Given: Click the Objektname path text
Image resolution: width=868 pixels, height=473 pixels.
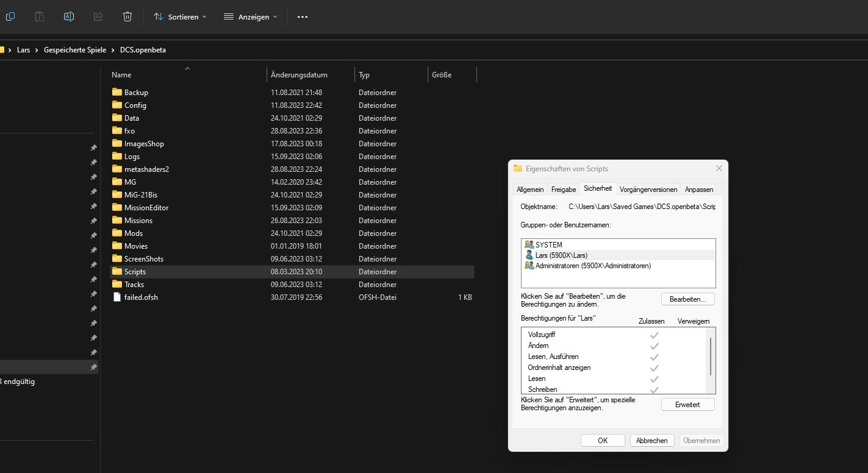Looking at the screenshot, I should point(642,207).
